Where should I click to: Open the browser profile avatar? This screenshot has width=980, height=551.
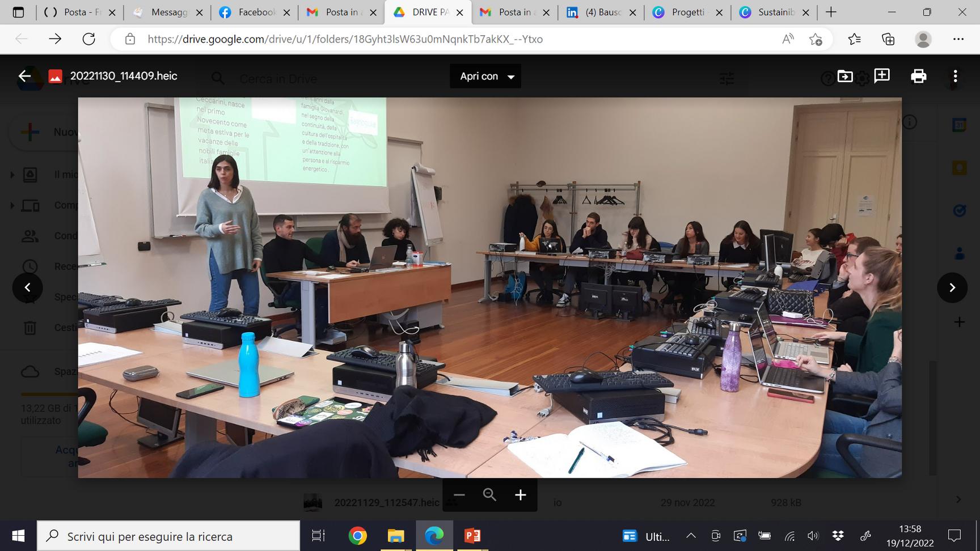[x=923, y=39]
